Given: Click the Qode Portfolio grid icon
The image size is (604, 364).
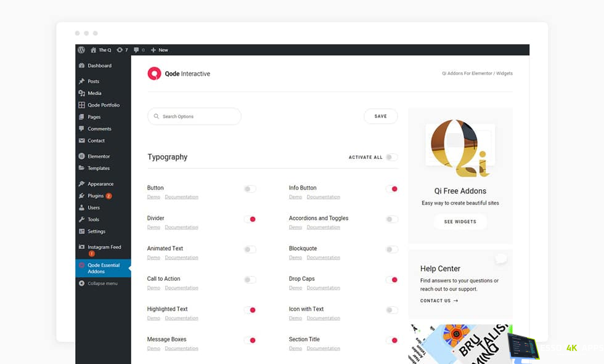Looking at the screenshot, I should pos(82,105).
